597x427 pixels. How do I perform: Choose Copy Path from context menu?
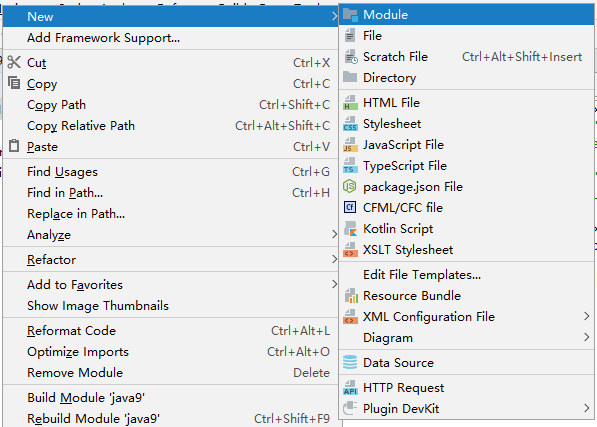coord(170,105)
